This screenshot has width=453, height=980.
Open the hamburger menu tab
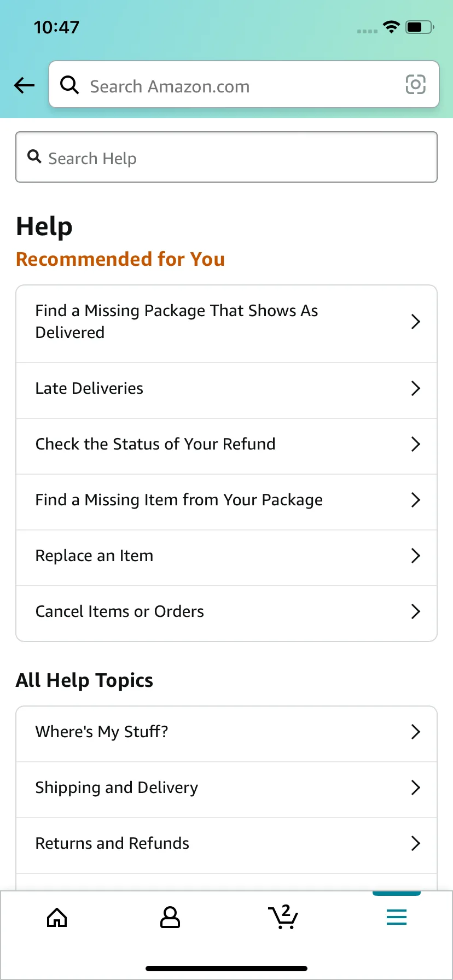tap(397, 917)
